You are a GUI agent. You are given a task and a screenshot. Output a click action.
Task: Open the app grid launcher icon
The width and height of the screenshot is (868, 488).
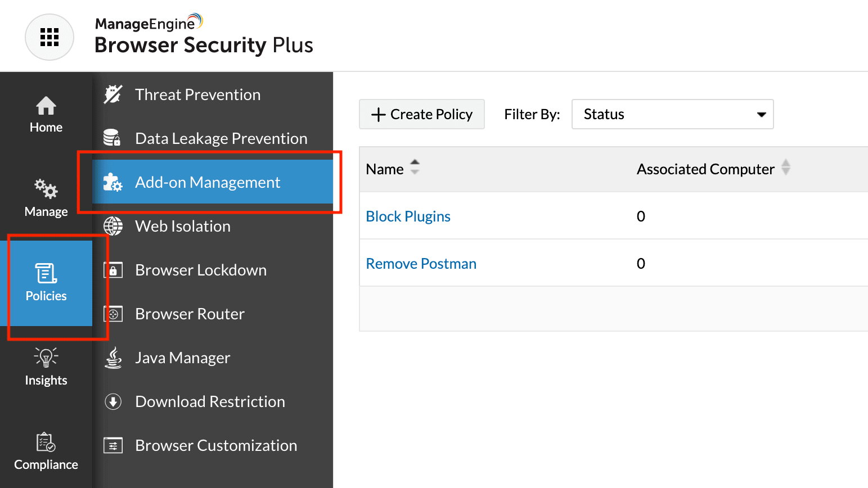tap(50, 37)
